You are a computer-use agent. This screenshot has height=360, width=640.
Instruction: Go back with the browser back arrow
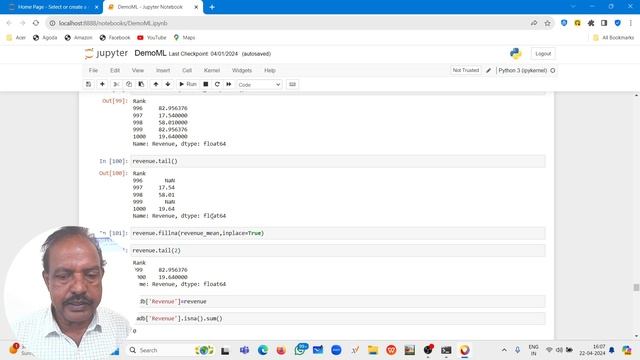click(9, 23)
